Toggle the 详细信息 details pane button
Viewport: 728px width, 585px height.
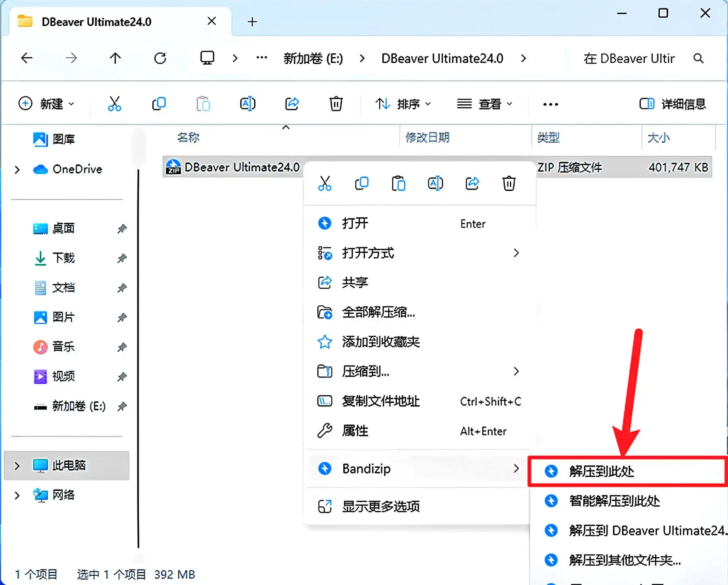[x=672, y=104]
